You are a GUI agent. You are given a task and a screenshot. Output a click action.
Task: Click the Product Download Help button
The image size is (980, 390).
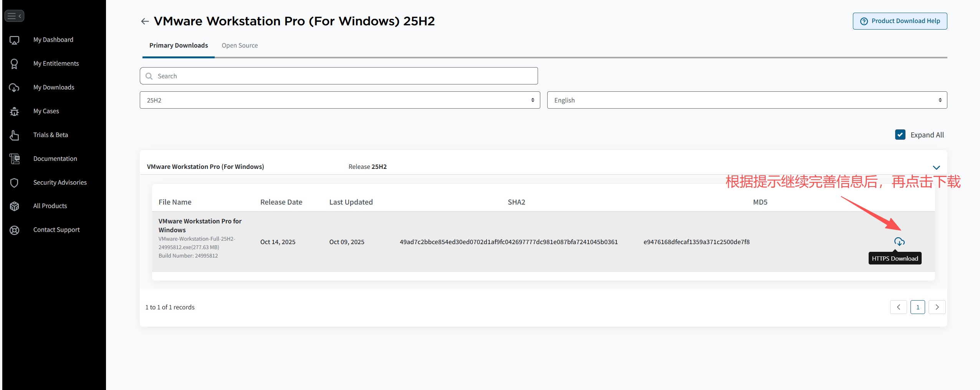click(x=900, y=21)
